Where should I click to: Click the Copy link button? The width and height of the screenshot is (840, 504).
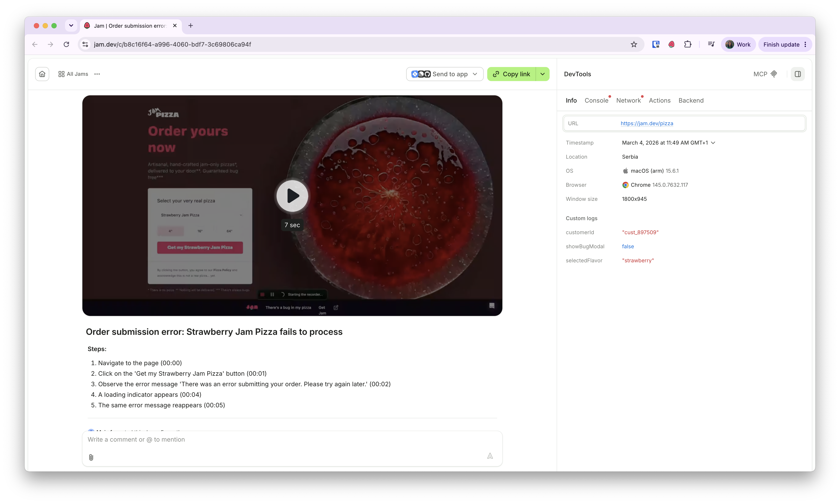coord(511,74)
